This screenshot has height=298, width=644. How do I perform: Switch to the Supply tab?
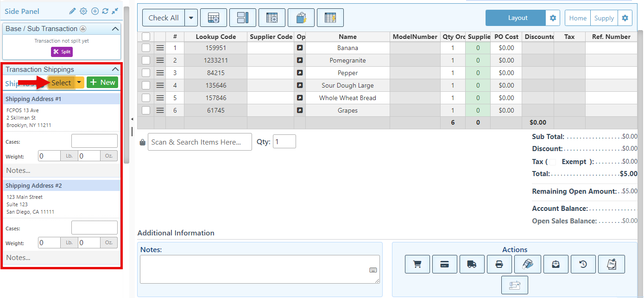click(x=604, y=18)
